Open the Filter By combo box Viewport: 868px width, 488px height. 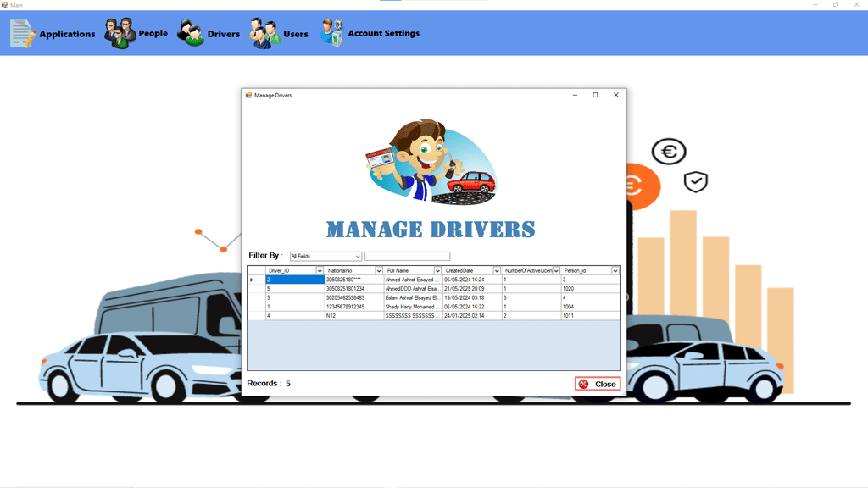pyautogui.click(x=325, y=256)
